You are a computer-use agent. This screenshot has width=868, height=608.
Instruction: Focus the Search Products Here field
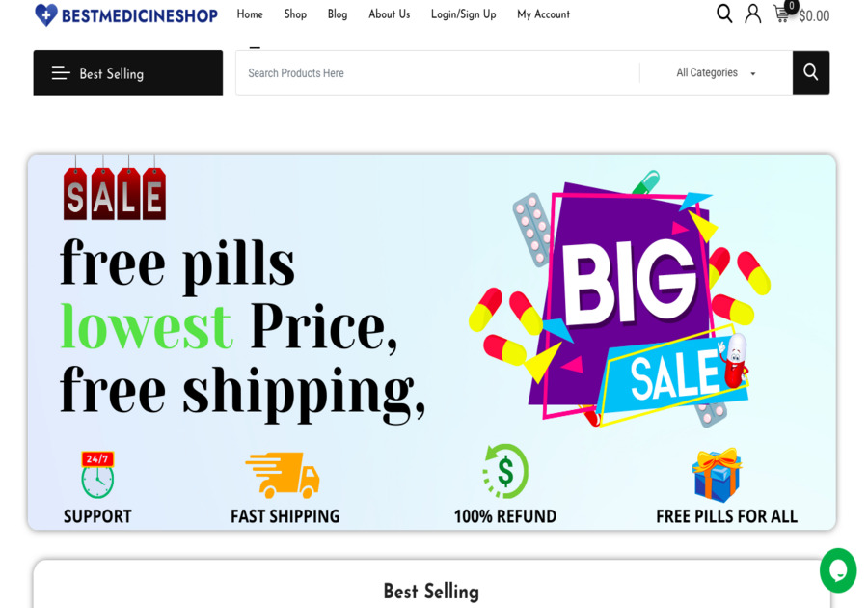click(437, 72)
